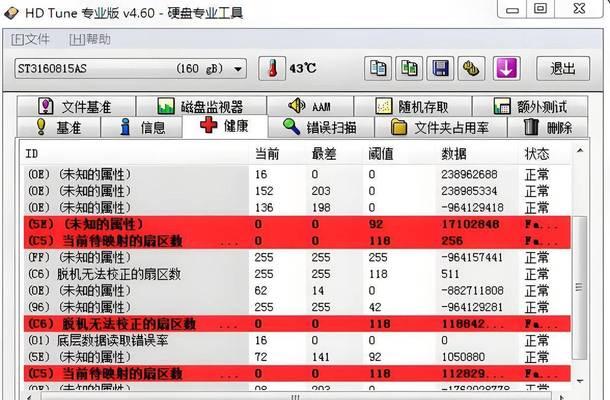Click the thermometer temperature icon
Screen dimensions: 610x400
(272, 68)
